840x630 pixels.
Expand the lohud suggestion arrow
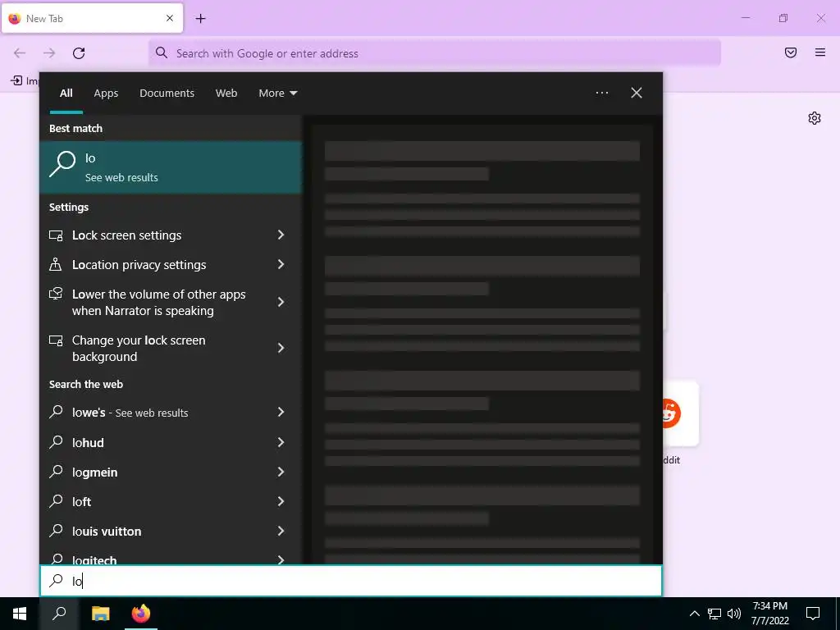click(281, 442)
